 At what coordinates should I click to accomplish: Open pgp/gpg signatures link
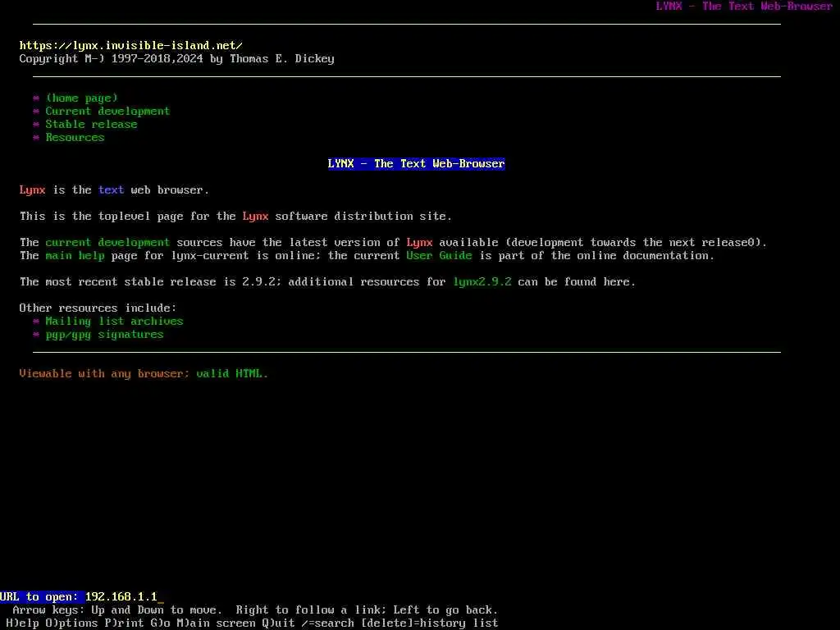tap(104, 335)
